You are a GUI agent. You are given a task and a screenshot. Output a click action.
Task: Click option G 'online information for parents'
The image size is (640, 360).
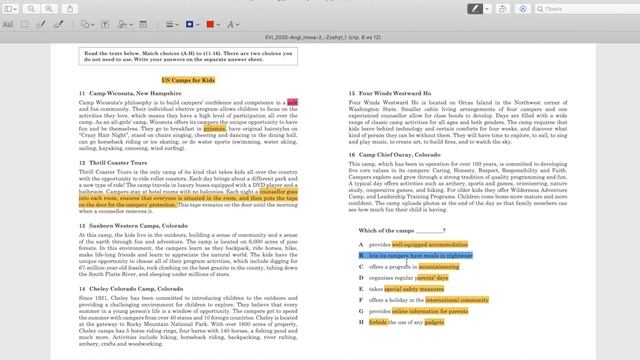click(430, 311)
